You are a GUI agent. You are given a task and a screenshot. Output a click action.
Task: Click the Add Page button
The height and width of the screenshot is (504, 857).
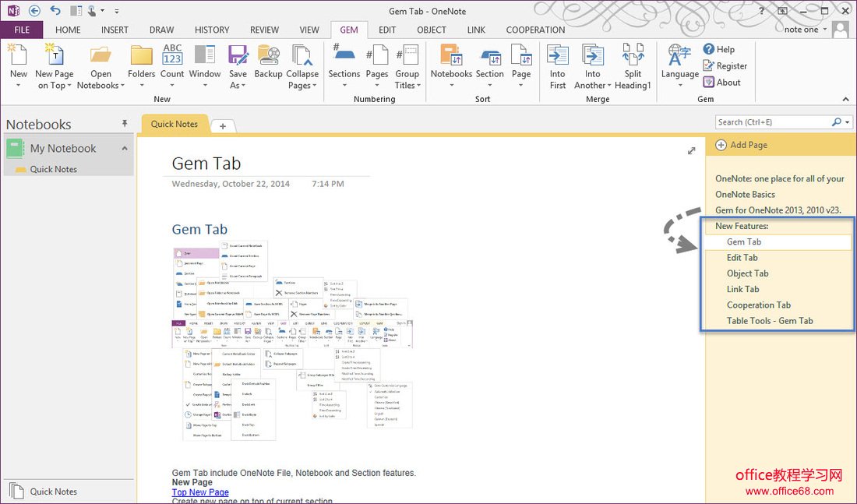[741, 145]
